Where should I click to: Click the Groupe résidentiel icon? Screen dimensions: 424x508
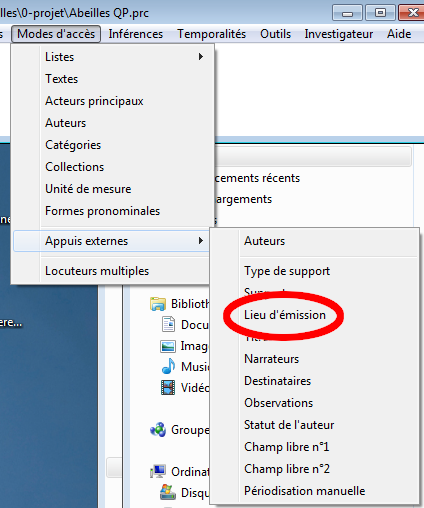[158, 429]
